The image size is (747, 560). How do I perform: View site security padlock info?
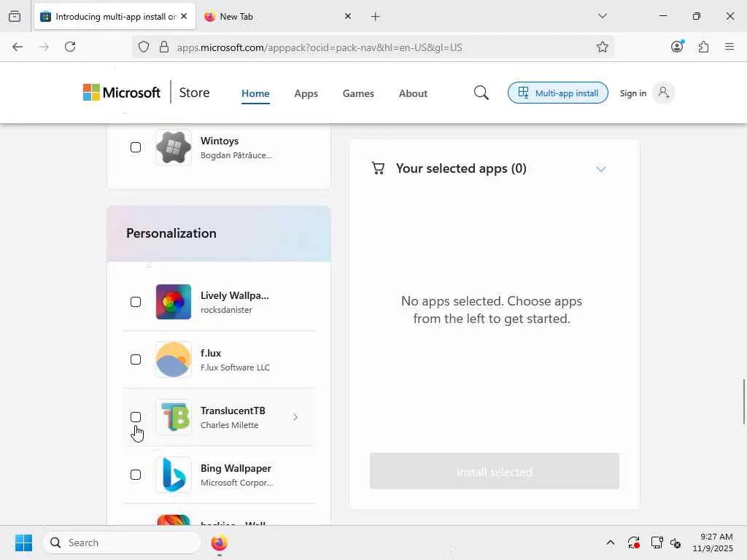(164, 47)
